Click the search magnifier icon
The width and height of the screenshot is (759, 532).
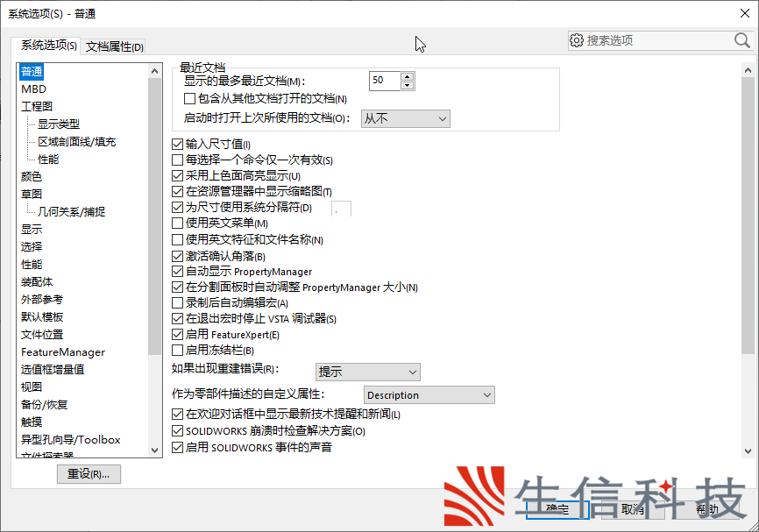click(741, 40)
